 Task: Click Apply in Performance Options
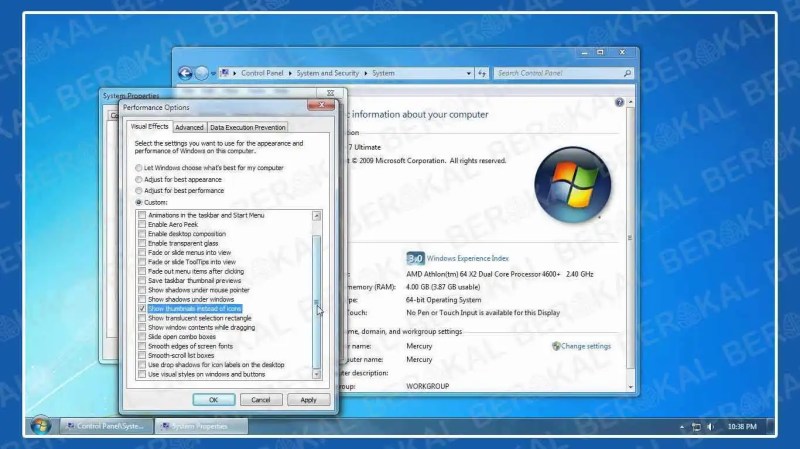[x=308, y=400]
